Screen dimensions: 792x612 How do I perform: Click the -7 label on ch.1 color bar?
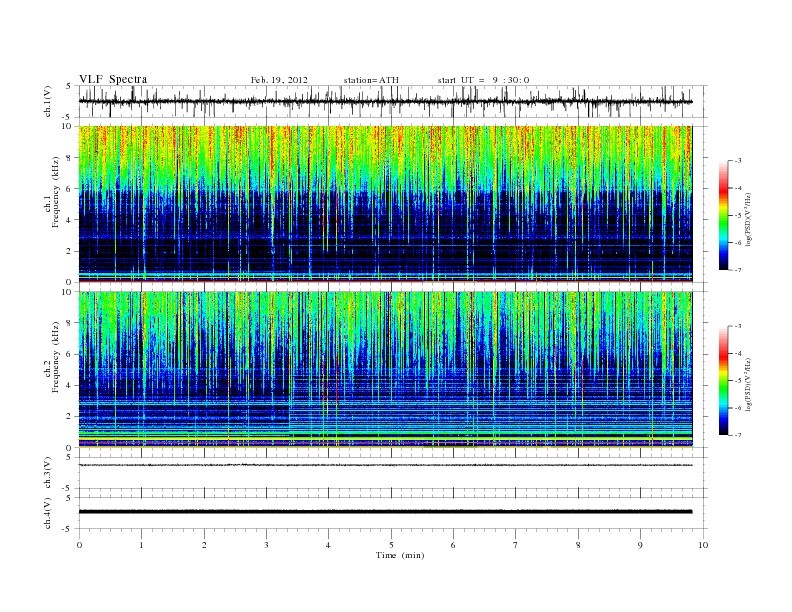tap(738, 270)
